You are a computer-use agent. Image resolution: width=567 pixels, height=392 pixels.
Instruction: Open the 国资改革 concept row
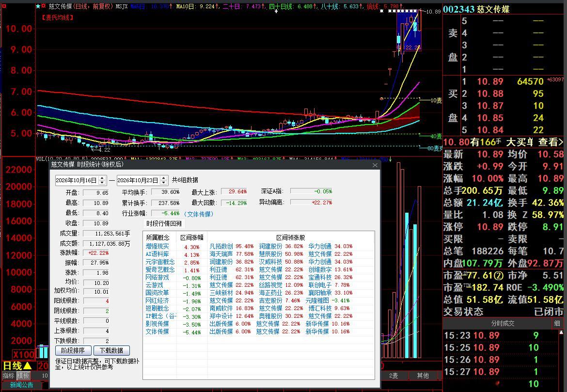coord(157,293)
